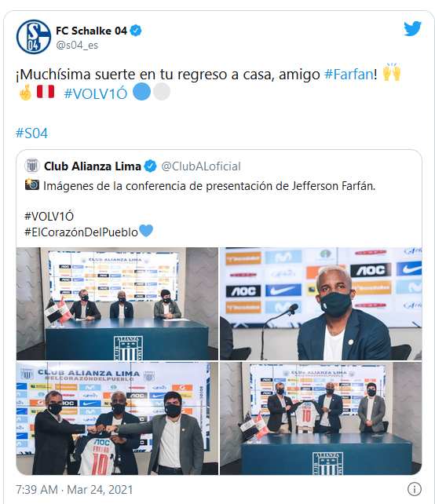Click the blue verified badge beside FC Schalke 04
435x504 pixels.
pos(136,31)
